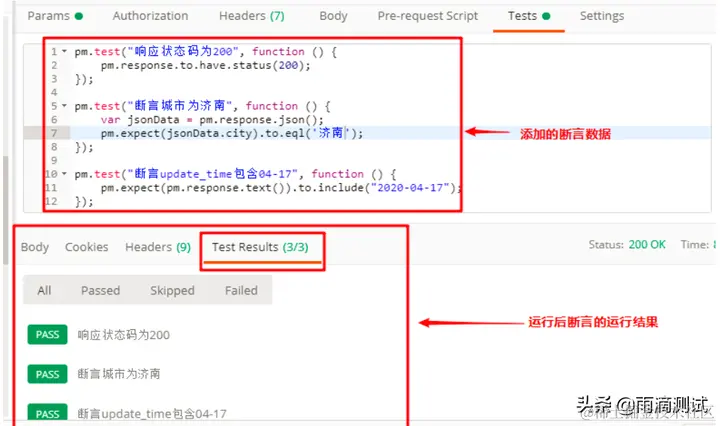Show All test results filter

[45, 291]
